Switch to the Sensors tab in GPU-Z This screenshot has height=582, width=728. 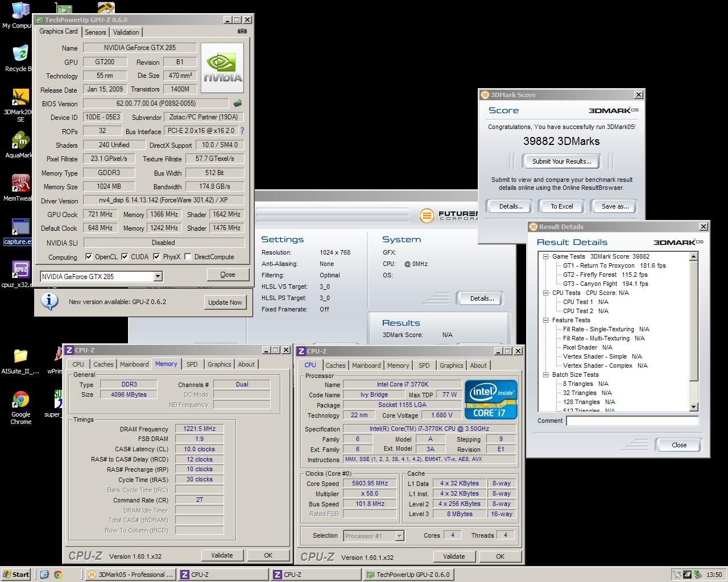coord(96,32)
